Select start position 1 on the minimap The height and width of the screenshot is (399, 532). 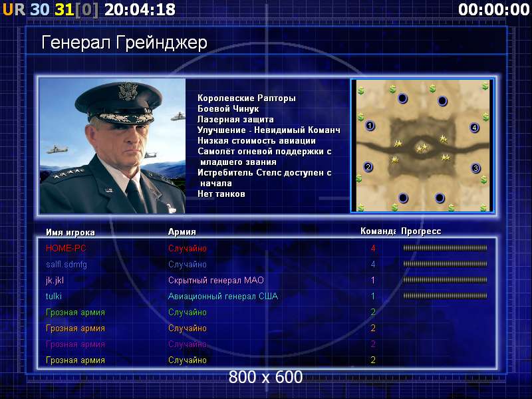click(370, 126)
